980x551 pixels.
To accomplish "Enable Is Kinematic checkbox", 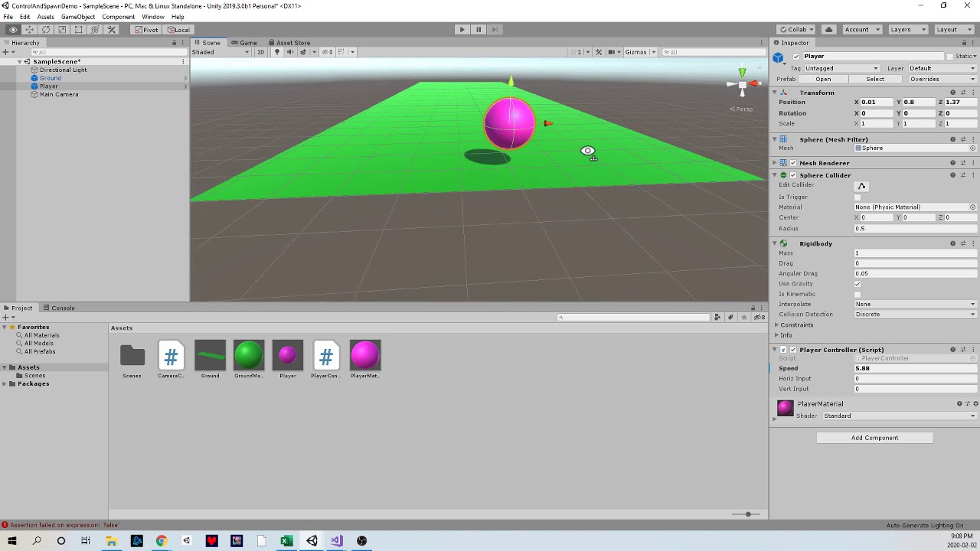I will pyautogui.click(x=857, y=294).
